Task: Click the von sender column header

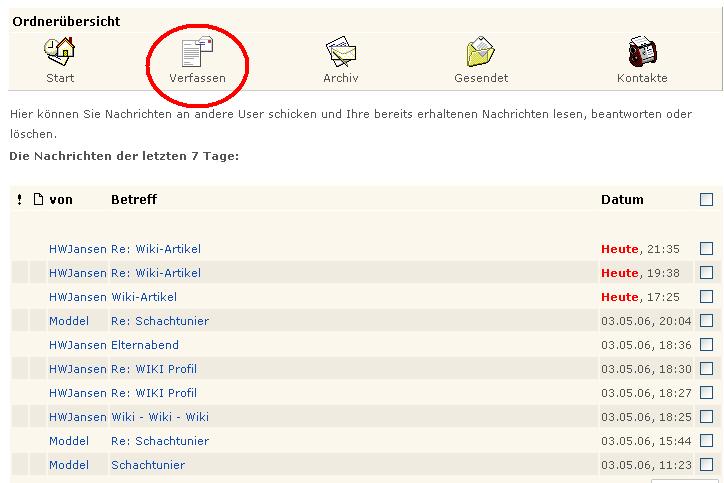Action: (x=61, y=200)
